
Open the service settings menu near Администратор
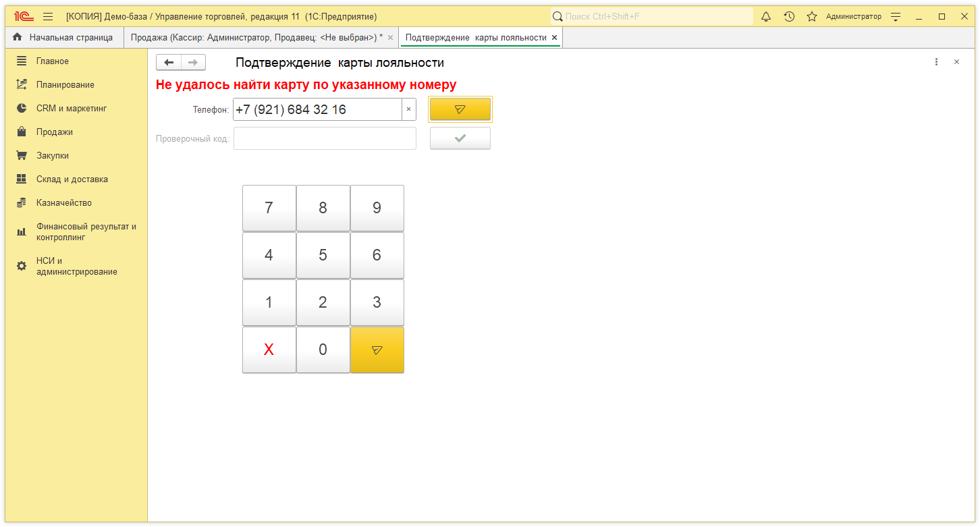point(896,17)
